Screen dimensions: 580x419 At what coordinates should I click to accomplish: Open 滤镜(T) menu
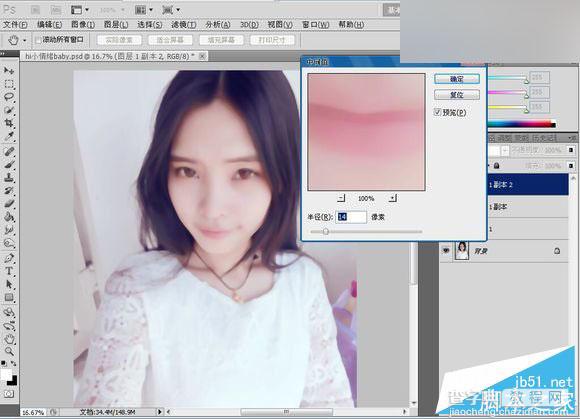click(x=183, y=25)
